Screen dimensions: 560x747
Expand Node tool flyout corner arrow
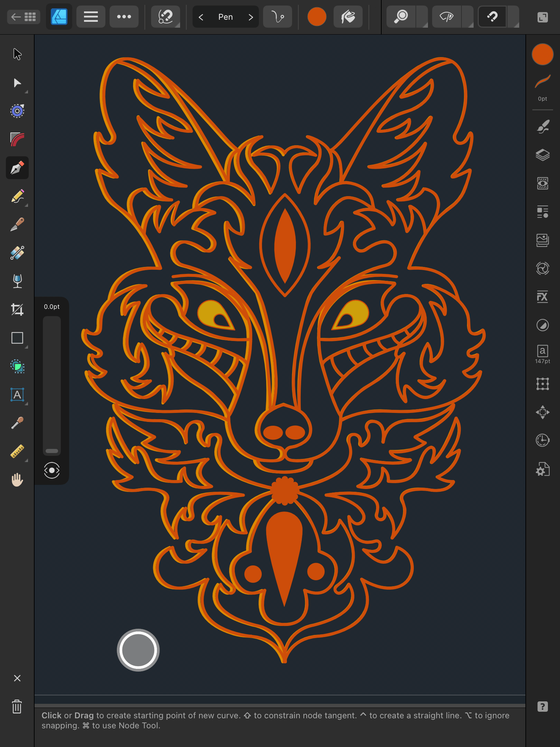pos(26,92)
